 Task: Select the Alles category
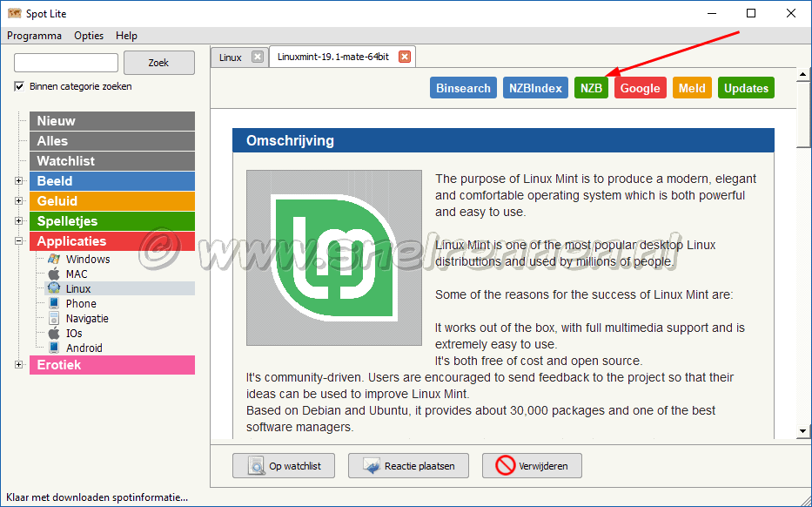point(112,141)
